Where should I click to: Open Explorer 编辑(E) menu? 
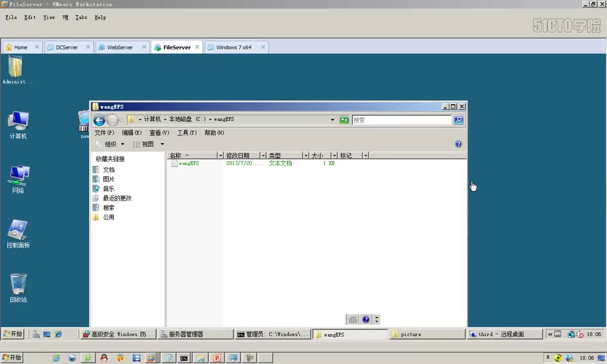click(132, 132)
